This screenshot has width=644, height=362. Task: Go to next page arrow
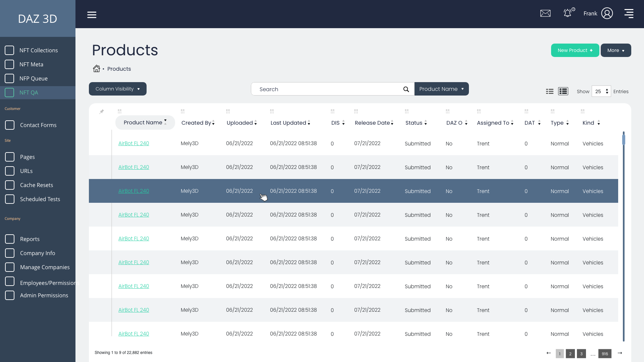620,353
